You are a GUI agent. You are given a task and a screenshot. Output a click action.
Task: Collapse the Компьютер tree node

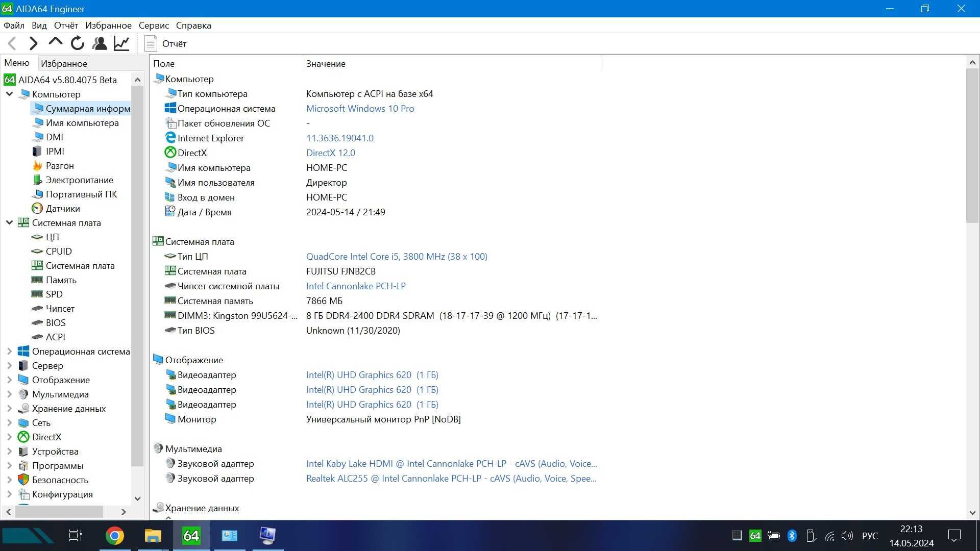tap(9, 94)
